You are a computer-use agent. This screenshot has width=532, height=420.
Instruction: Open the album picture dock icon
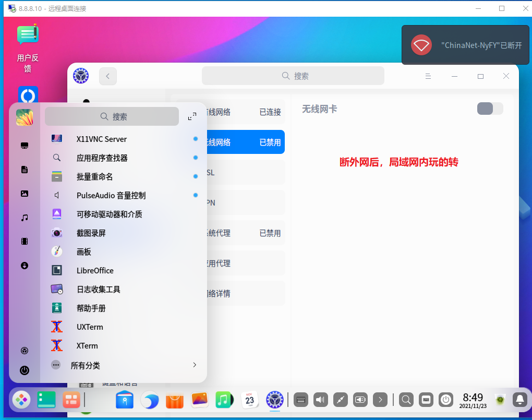pos(199,400)
